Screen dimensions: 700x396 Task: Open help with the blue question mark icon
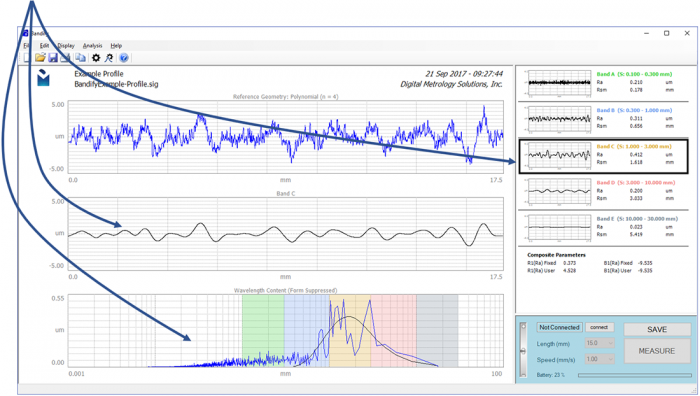click(124, 58)
